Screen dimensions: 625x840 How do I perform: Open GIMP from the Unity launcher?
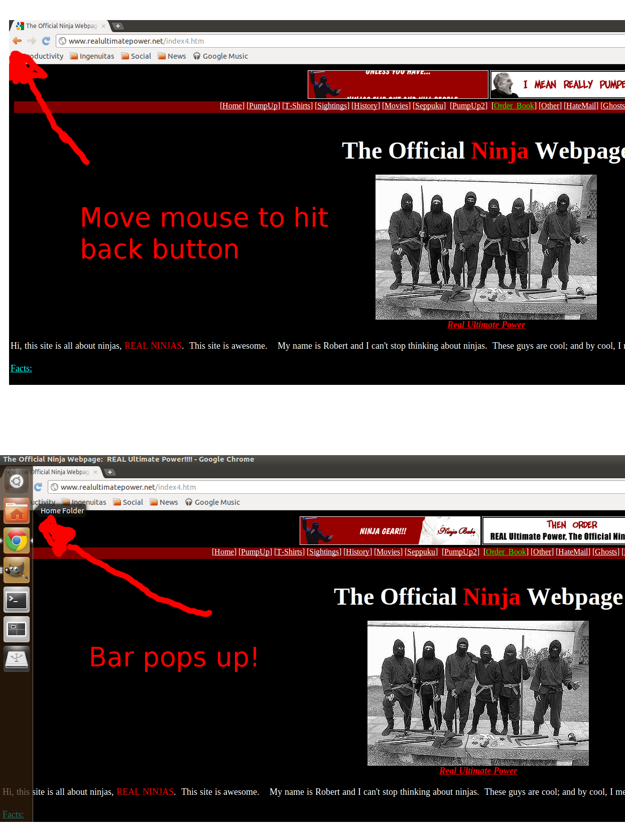[x=17, y=571]
